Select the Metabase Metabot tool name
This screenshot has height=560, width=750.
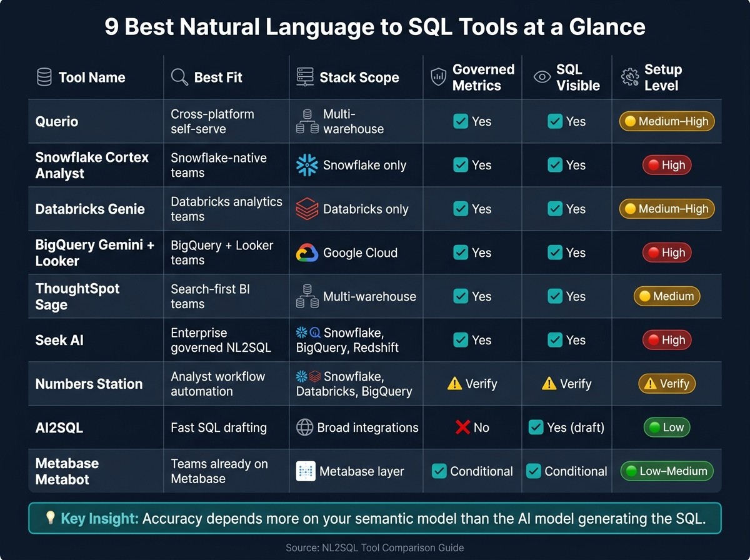67,472
